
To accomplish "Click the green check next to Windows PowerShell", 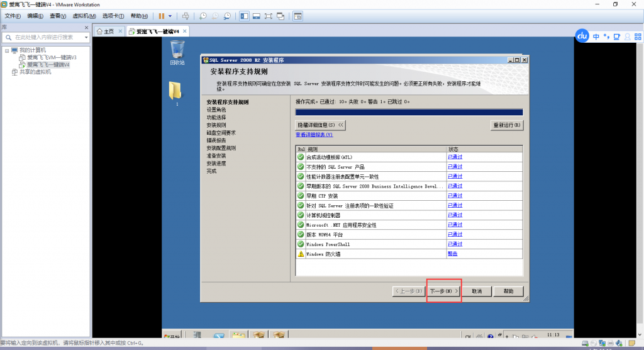I will click(x=301, y=244).
